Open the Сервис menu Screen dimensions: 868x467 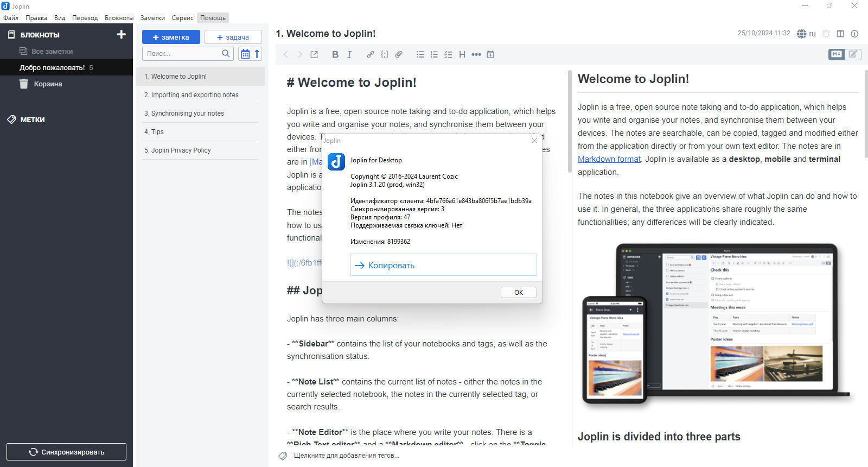[182, 18]
